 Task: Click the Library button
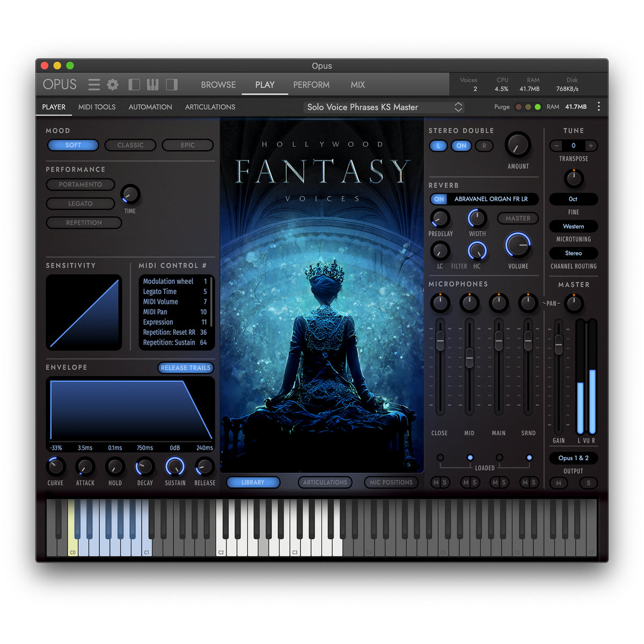253,482
